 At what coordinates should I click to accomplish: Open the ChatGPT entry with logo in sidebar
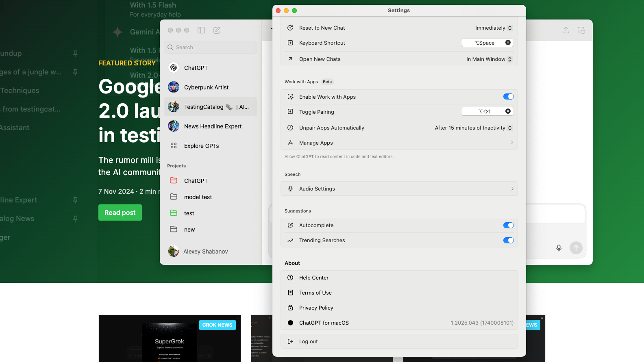pyautogui.click(x=211, y=68)
